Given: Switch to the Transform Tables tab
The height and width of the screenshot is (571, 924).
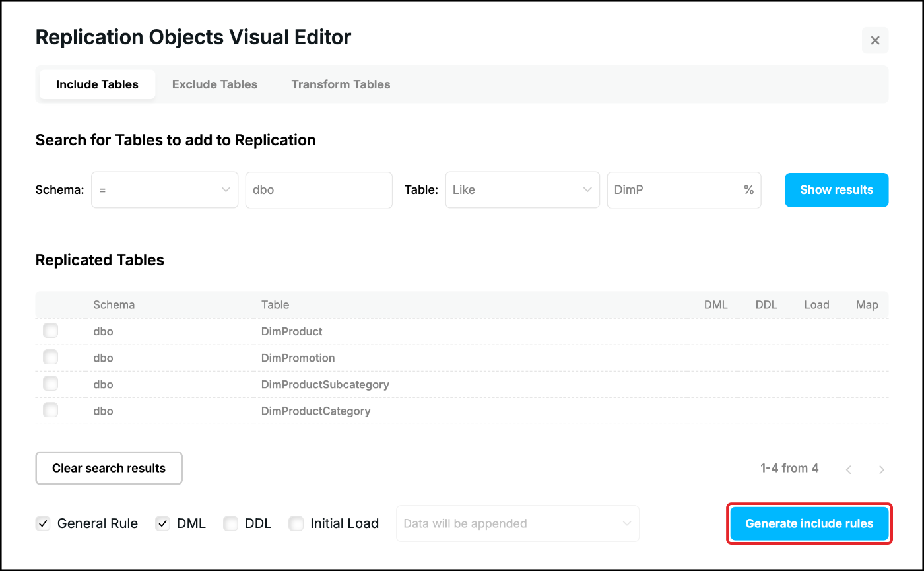Looking at the screenshot, I should click(x=341, y=84).
